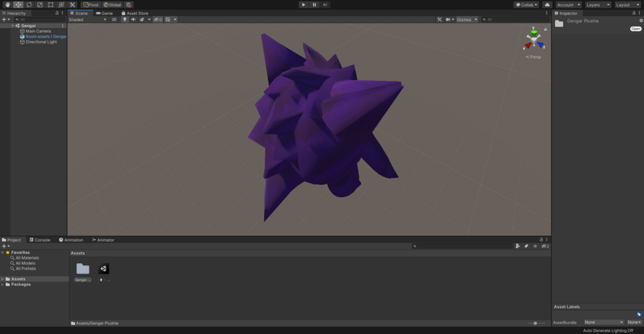Toggle scene effects icon
Screen dimensions: 644x334
point(142,19)
